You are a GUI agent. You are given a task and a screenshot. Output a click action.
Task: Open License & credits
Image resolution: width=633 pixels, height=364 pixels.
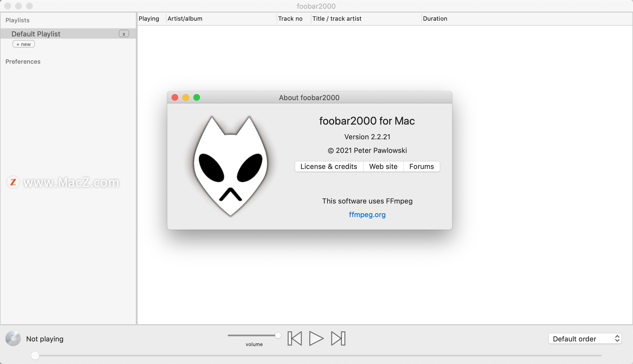pos(329,166)
